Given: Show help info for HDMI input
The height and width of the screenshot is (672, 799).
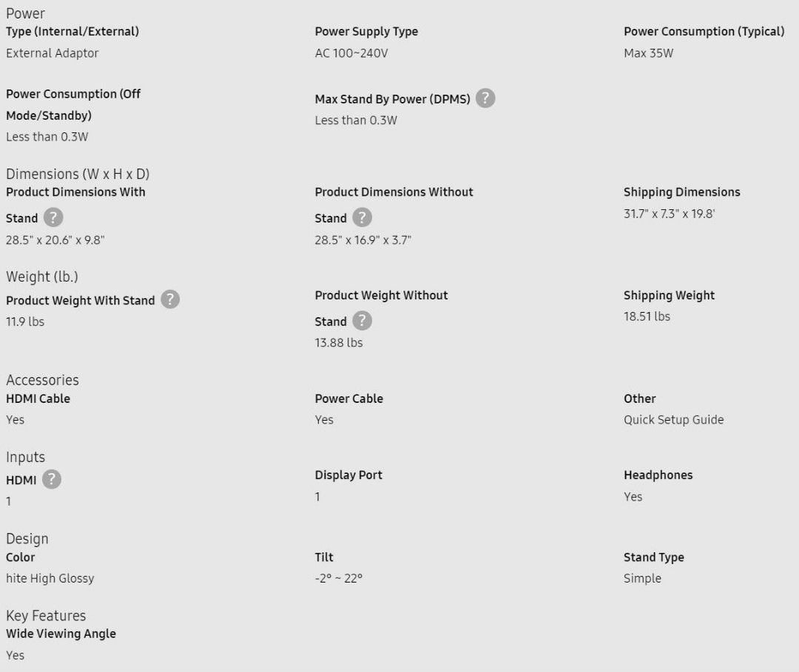Looking at the screenshot, I should [x=52, y=479].
